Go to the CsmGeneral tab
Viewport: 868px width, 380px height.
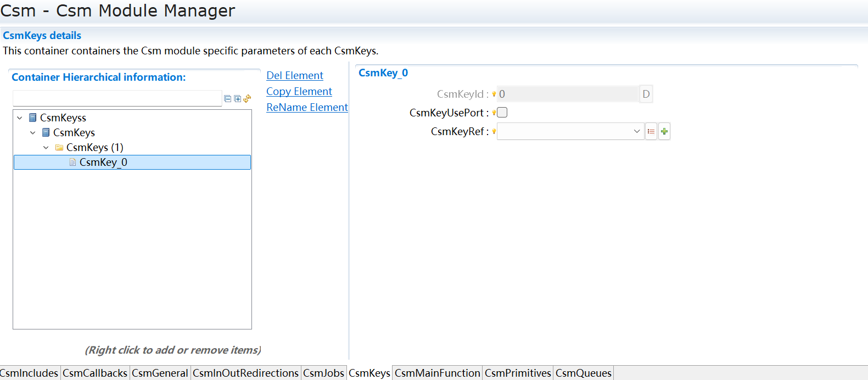point(160,373)
